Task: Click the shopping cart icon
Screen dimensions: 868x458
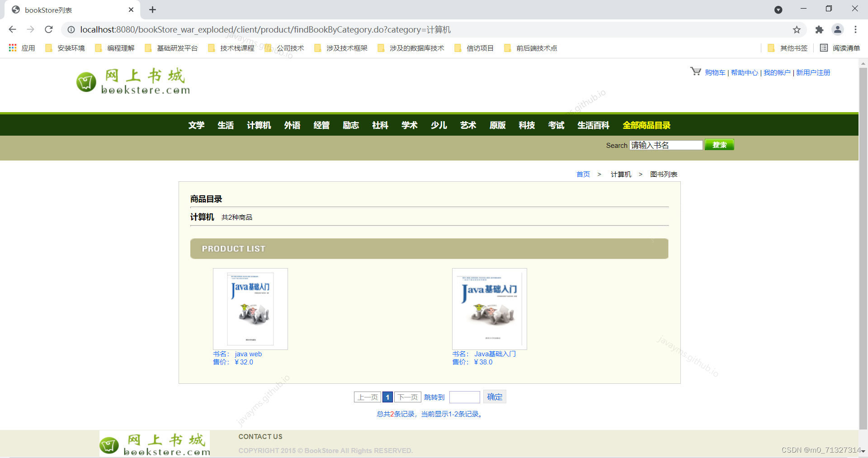Action: [695, 71]
